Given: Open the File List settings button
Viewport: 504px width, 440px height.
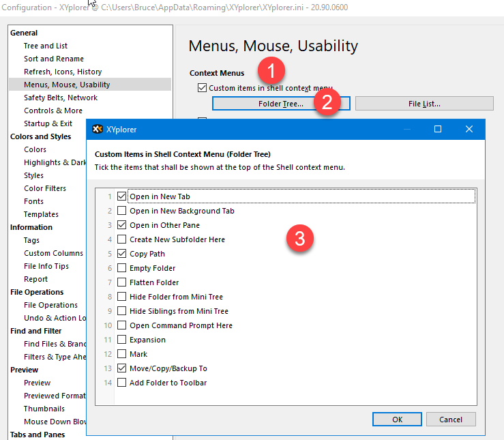Looking at the screenshot, I should pyautogui.click(x=424, y=104).
